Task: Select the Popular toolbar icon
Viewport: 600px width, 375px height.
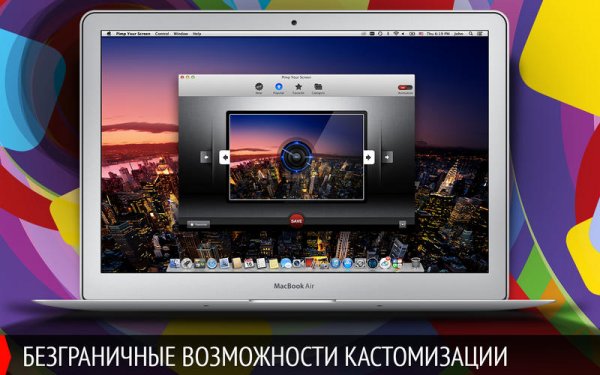Action: tap(278, 87)
